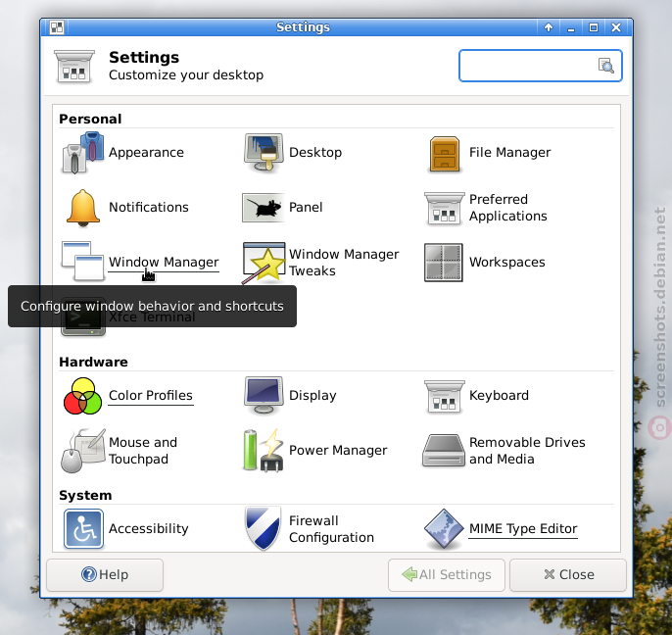The image size is (672, 635).
Task: Click the File Manager label text
Action: coord(510,153)
